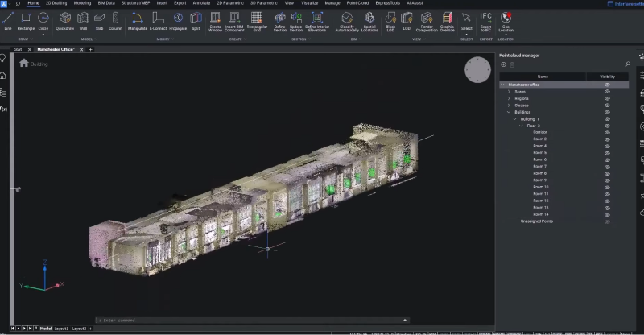This screenshot has width=644, height=335.
Task: Collapse the Buildings tree node
Action: click(x=509, y=112)
